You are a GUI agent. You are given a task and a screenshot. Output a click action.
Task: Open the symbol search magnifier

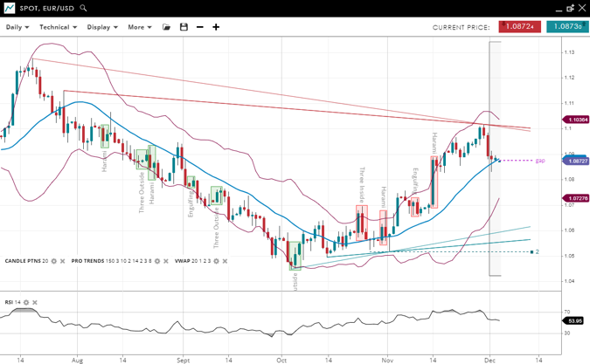tap(84, 8)
